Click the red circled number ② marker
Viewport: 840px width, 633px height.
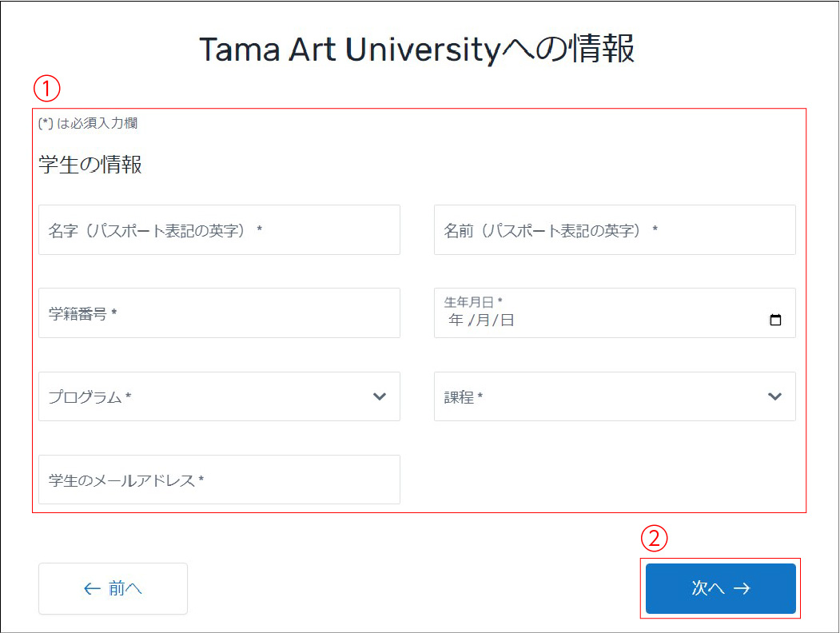655,539
